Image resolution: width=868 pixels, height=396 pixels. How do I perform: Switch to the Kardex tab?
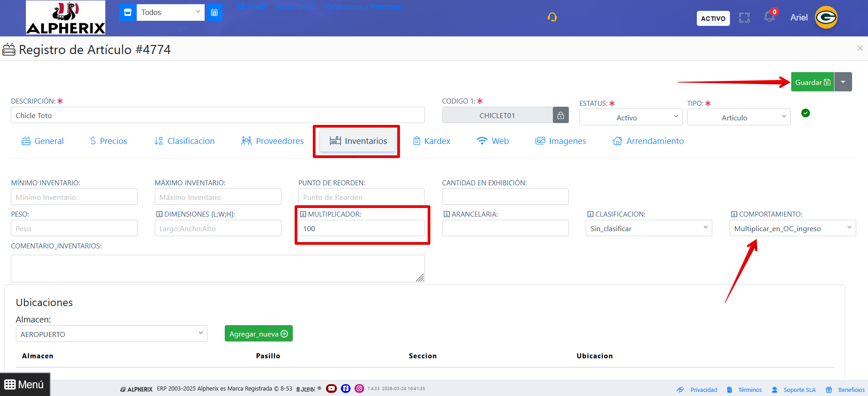432,141
